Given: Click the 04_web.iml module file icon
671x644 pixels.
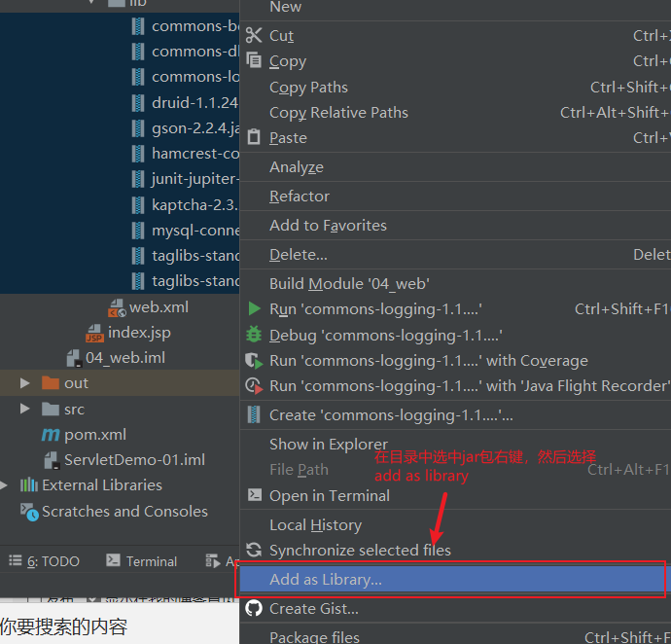Looking at the screenshot, I should point(74,358).
